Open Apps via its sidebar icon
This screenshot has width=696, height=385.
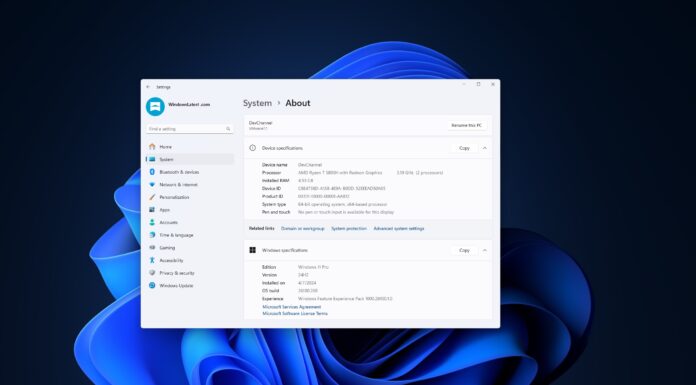[152, 210]
